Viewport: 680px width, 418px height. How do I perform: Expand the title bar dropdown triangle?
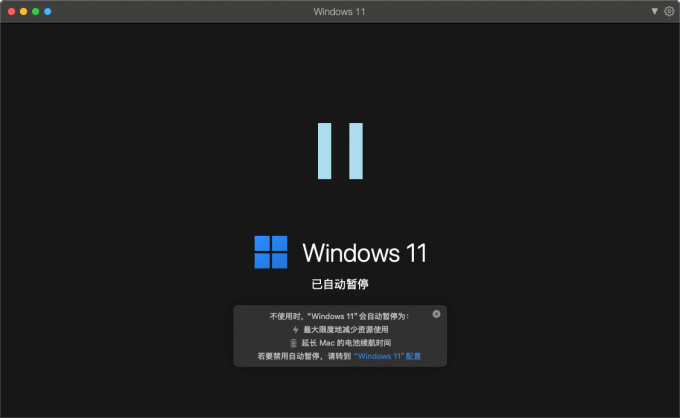coord(654,11)
